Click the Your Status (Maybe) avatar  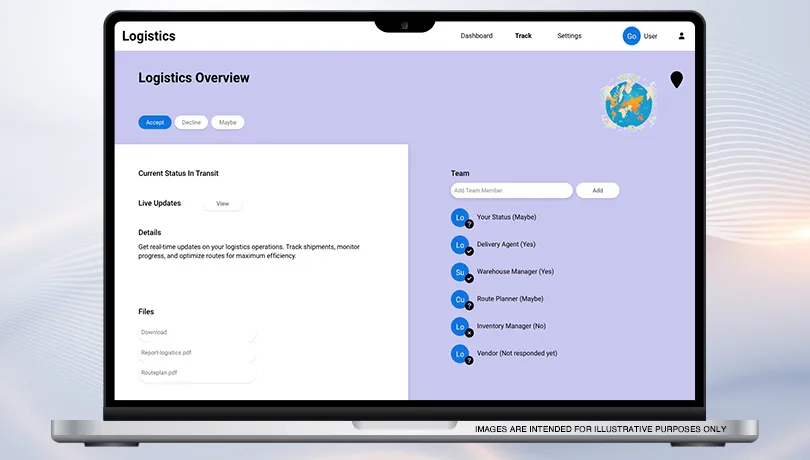click(460, 217)
